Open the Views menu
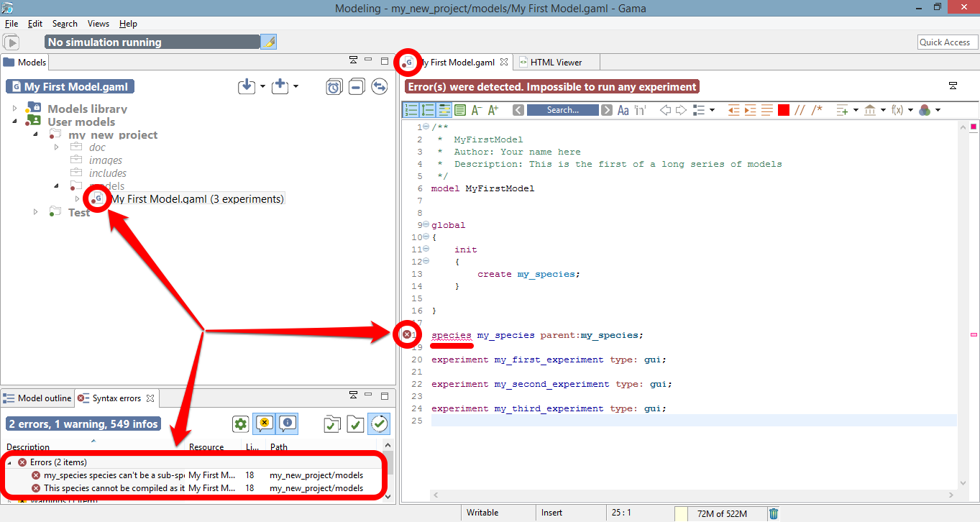 (99, 24)
